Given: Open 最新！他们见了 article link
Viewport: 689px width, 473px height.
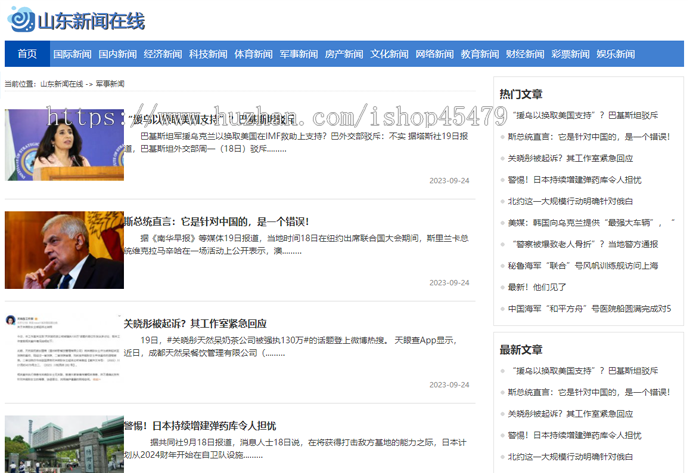Looking at the screenshot, I should click(537, 287).
